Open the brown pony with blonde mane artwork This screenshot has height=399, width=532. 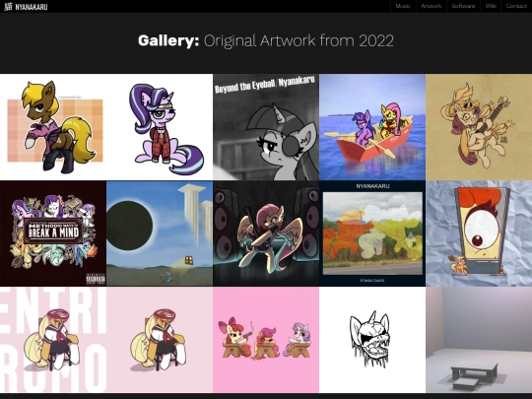[53, 127]
